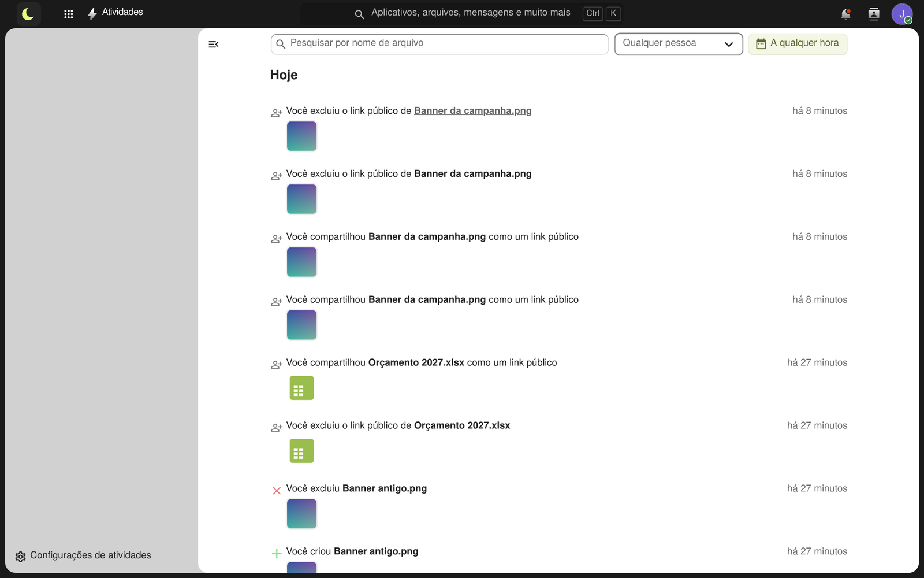Expand the Qualquer pessoa dropdown

click(x=679, y=44)
